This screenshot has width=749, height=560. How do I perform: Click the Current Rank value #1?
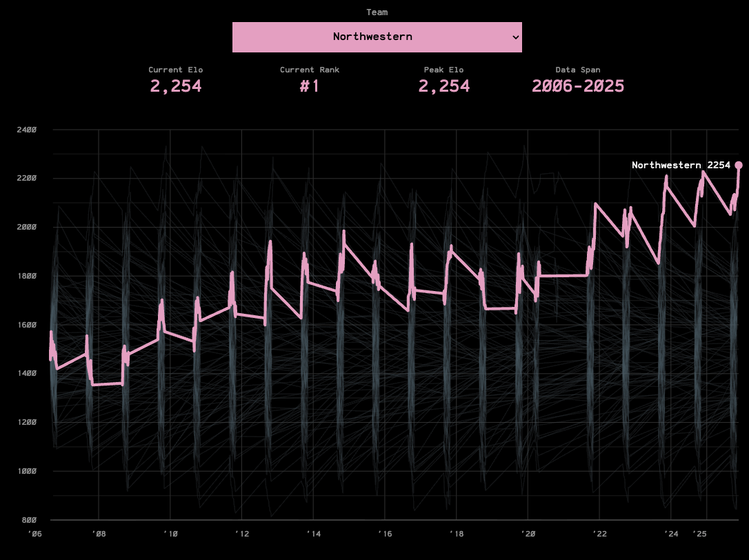tap(310, 86)
